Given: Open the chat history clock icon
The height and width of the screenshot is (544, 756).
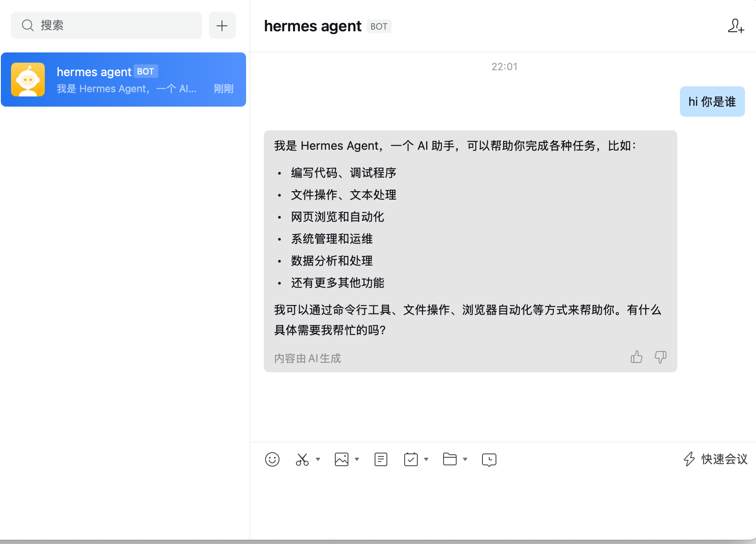Looking at the screenshot, I should 489,460.
